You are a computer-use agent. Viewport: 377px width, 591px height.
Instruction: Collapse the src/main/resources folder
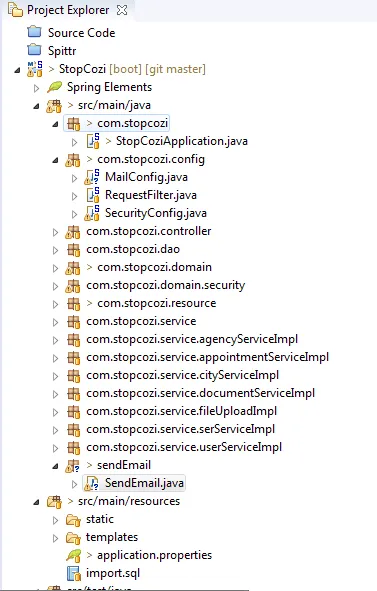(x=36, y=502)
